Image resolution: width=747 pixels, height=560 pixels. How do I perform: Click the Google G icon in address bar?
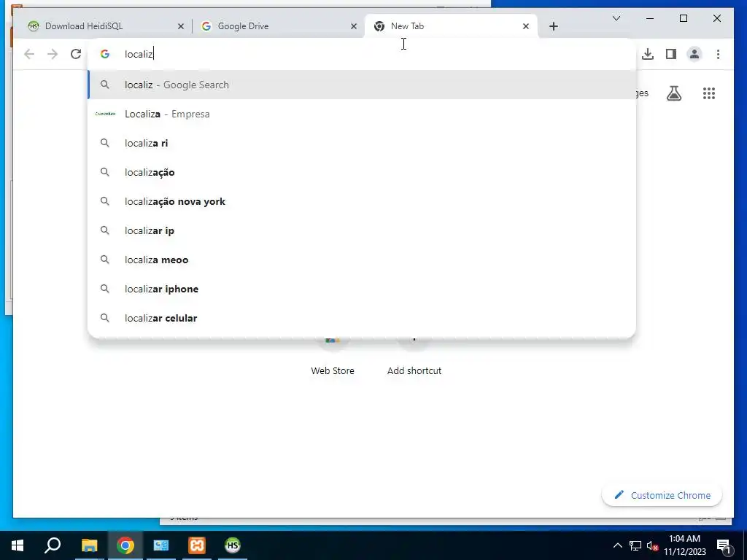click(x=105, y=54)
